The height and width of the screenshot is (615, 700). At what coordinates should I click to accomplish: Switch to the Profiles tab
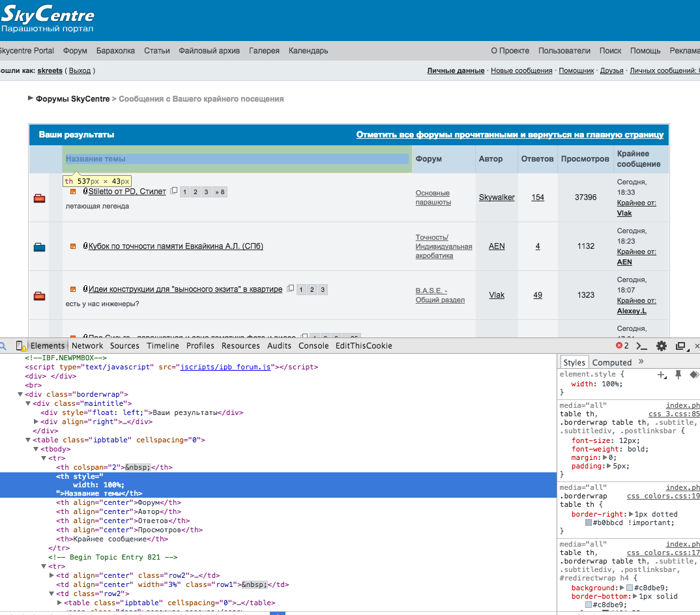click(x=200, y=346)
